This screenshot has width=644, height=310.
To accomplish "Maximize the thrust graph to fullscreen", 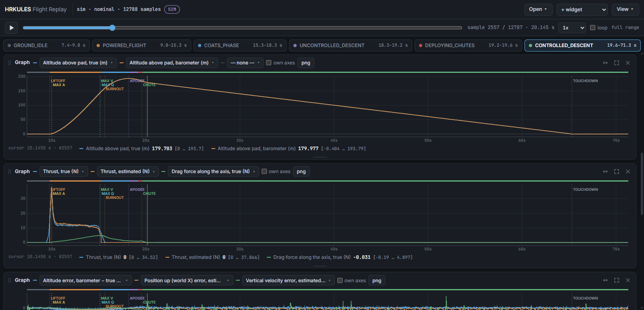I will coord(617,172).
